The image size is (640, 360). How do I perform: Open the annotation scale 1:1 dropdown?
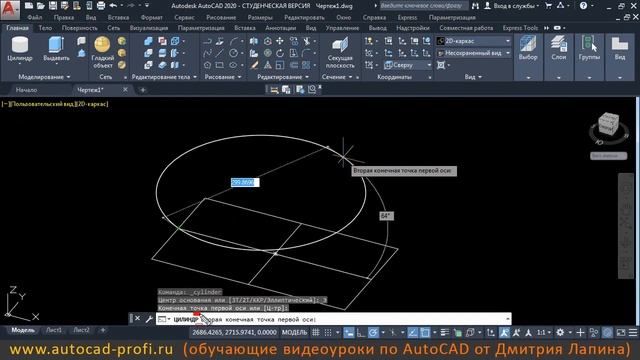(x=544, y=333)
